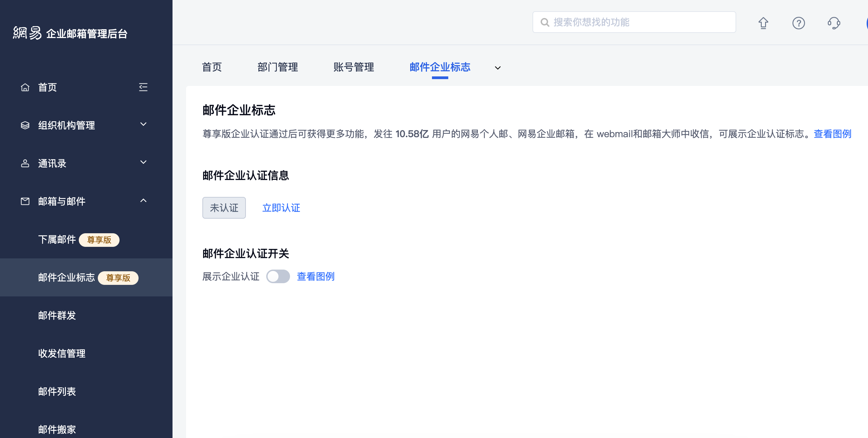Screen dimensions: 868x438
Task: Click 查看图例 link beside the toggle
Action: click(316, 276)
